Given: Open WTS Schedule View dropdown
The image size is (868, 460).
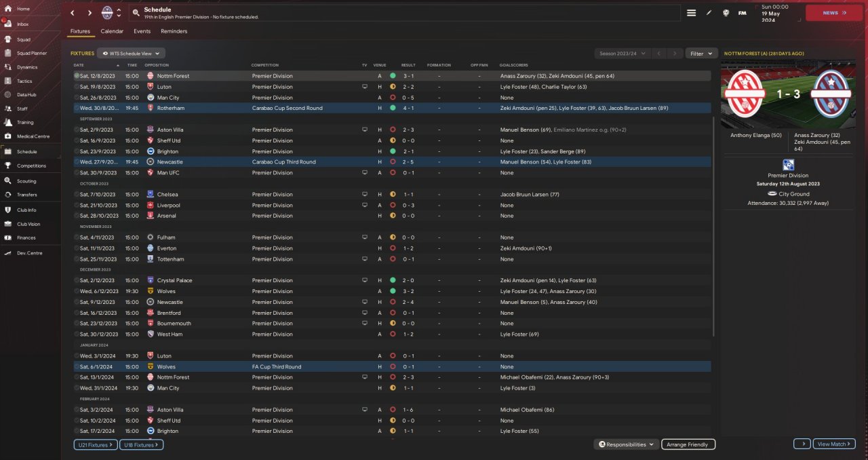Looking at the screenshot, I should 131,53.
